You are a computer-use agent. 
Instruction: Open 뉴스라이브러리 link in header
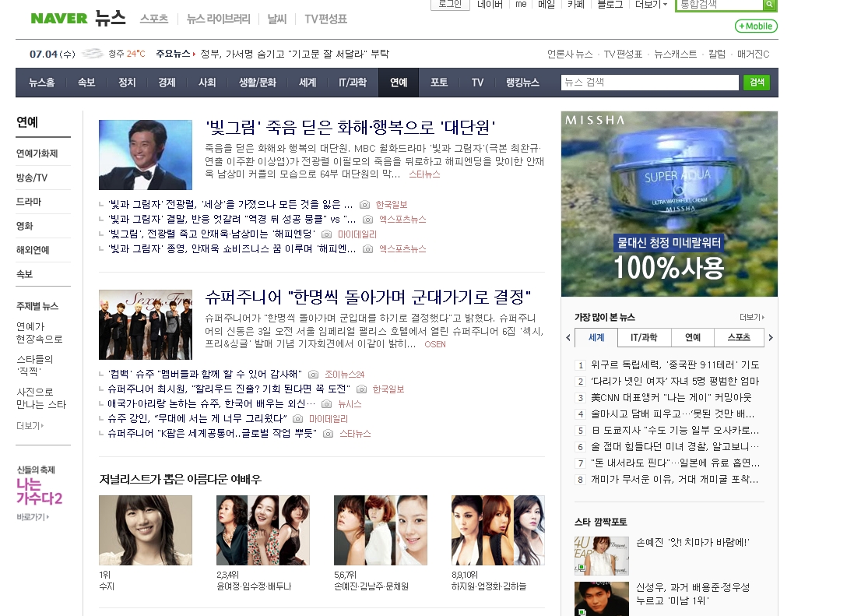pos(218,19)
